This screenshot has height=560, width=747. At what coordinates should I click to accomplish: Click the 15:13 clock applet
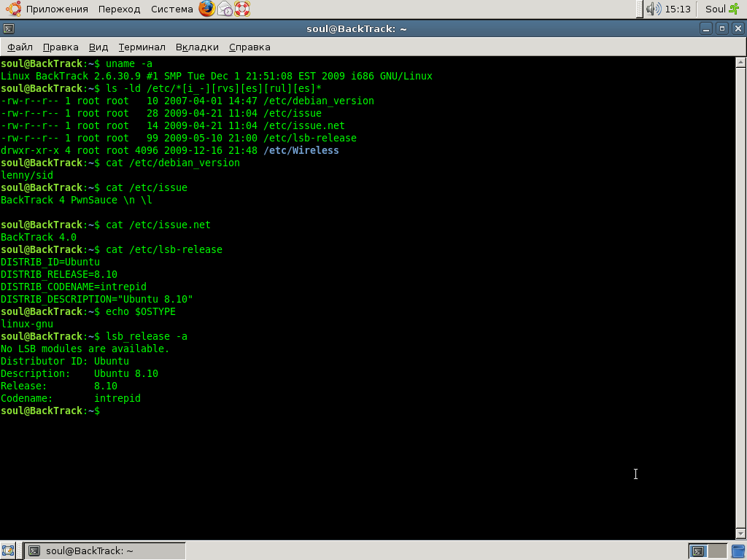(678, 9)
